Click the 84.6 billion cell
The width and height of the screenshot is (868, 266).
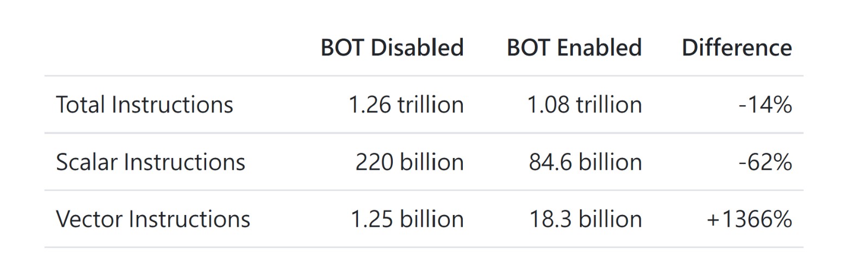click(585, 162)
